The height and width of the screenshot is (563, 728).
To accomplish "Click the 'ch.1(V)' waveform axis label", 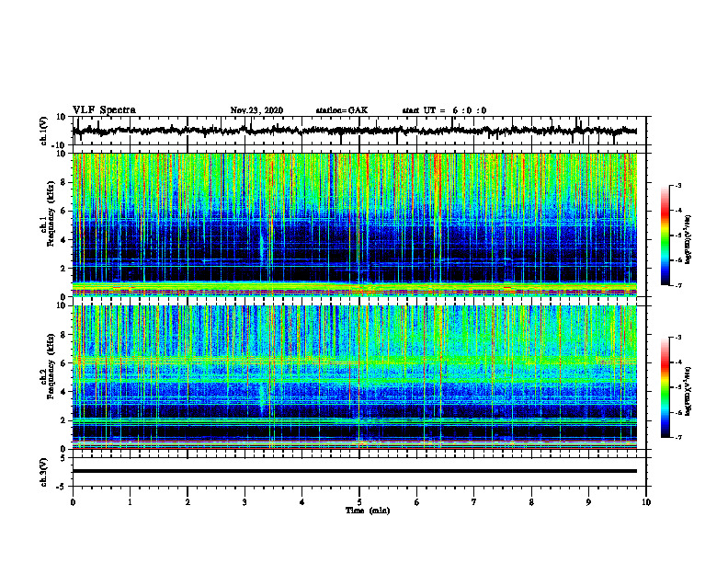I will click(44, 131).
